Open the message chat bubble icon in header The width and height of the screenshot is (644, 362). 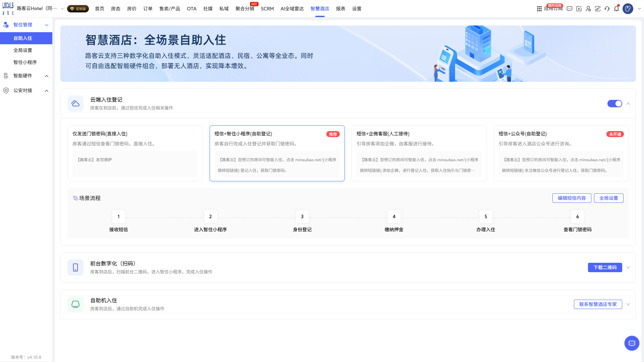coord(570,9)
